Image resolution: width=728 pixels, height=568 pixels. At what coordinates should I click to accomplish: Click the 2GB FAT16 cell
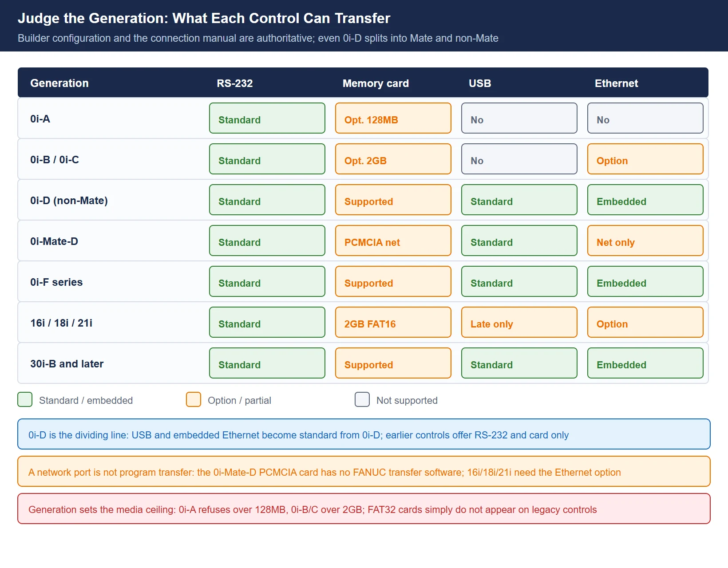393,322
